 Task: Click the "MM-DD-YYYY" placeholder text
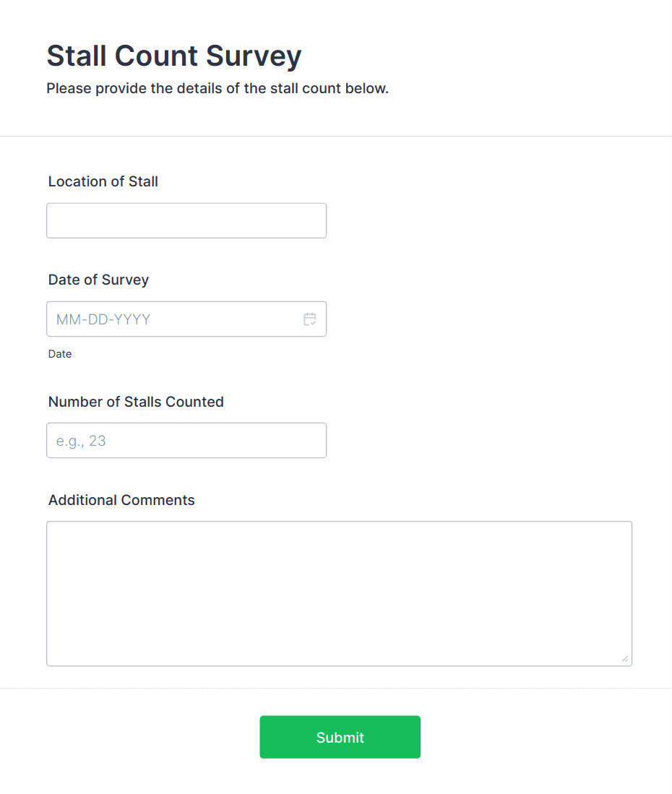pyautogui.click(x=103, y=319)
